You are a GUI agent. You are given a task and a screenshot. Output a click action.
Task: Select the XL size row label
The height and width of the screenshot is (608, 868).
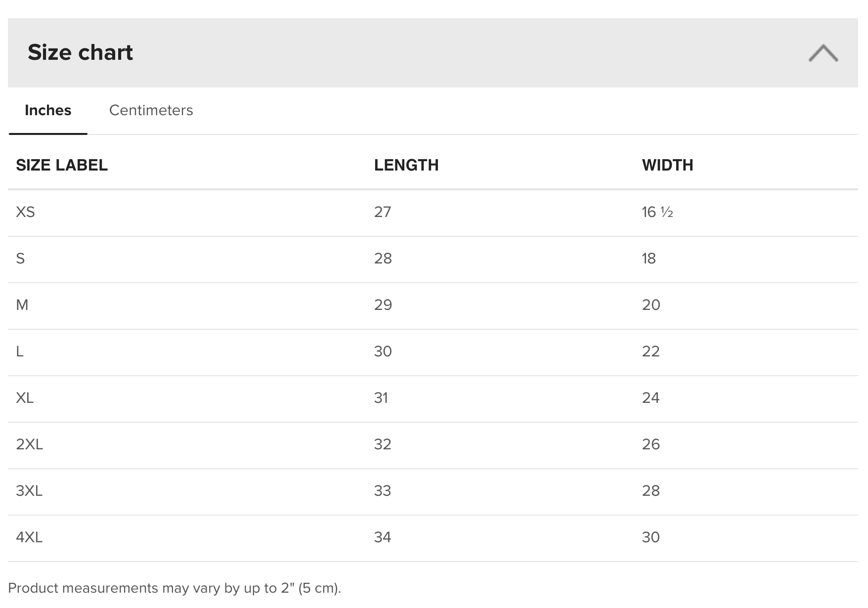(x=25, y=398)
